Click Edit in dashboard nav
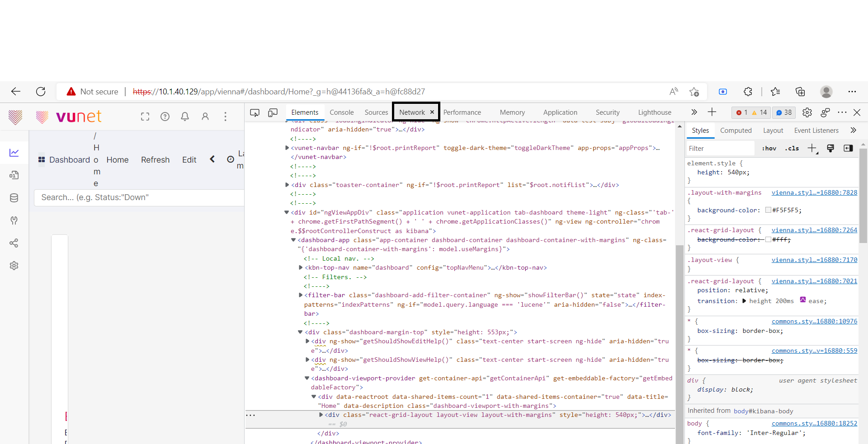The image size is (868, 444). (189, 160)
